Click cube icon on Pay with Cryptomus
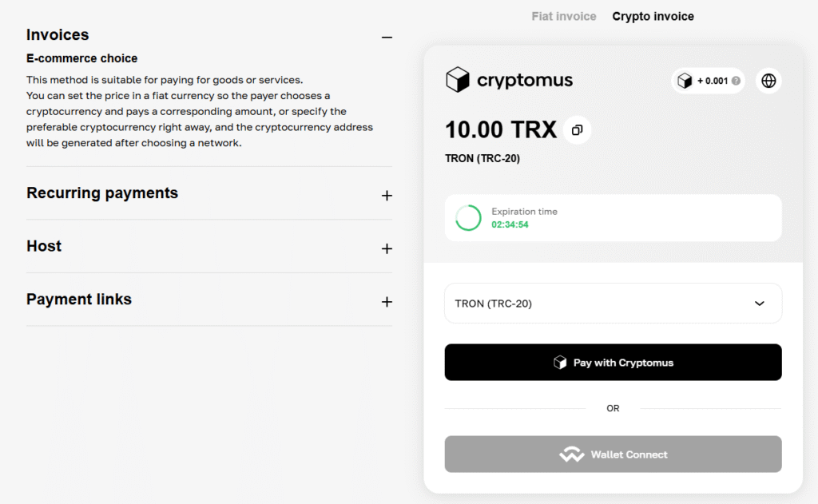 pyautogui.click(x=560, y=363)
